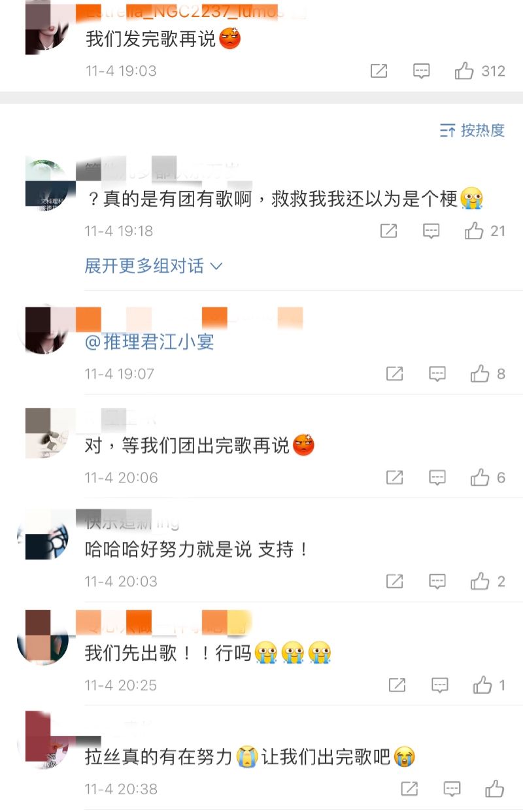Reply to the 20:03 comment with bubble icon
The width and height of the screenshot is (523, 812).
click(437, 581)
